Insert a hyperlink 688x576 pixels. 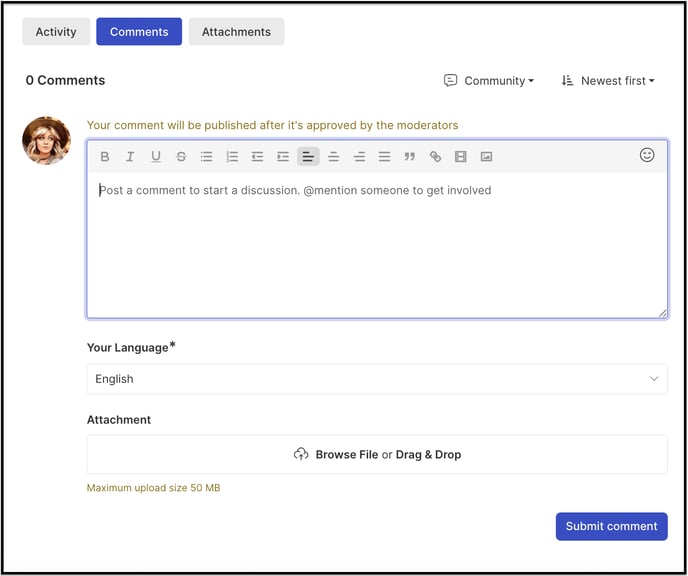click(435, 157)
